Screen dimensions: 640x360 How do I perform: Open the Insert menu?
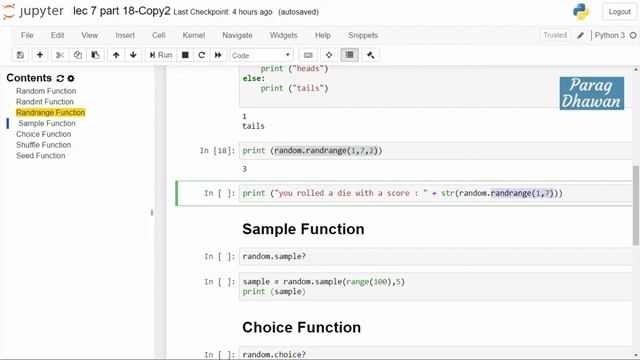click(125, 36)
